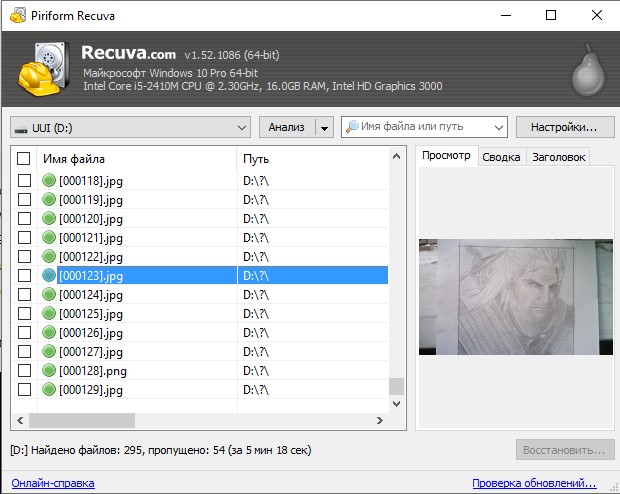Select the file row [000119].jpg
Viewport: 620px width, 494px height.
[200, 199]
